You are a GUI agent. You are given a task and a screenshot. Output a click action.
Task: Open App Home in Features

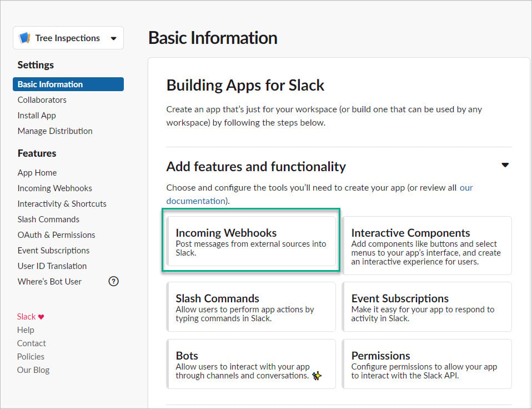click(x=37, y=172)
